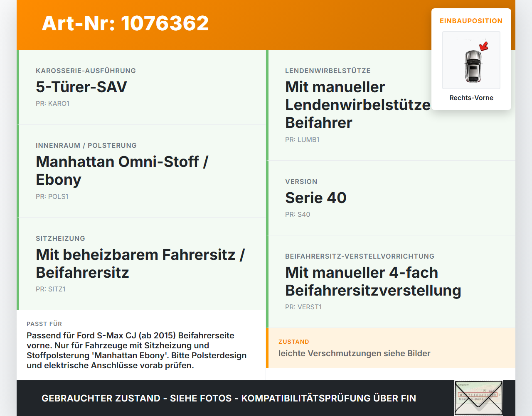This screenshot has width=532, height=416.
Task: Click Mit manueller 4-fach Beifahrersitzverstellung text
Action: 373,281
